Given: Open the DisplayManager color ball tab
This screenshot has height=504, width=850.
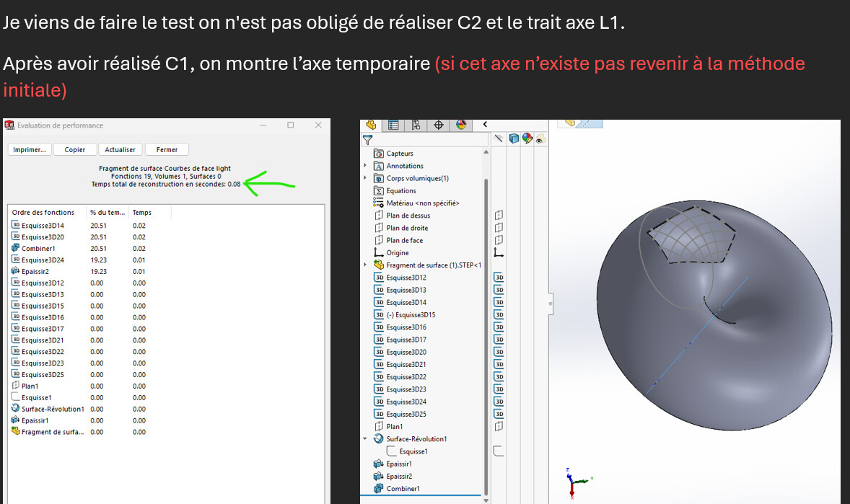Looking at the screenshot, I should click(461, 125).
